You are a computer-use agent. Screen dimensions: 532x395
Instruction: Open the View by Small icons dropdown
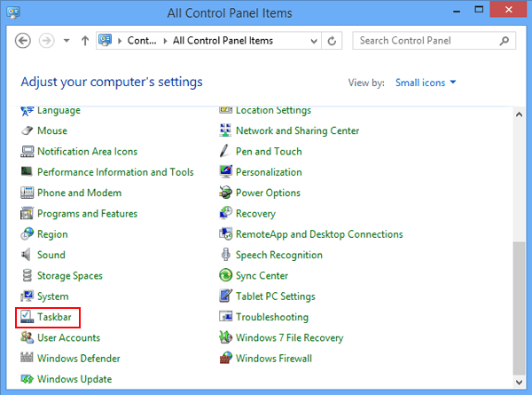(426, 83)
